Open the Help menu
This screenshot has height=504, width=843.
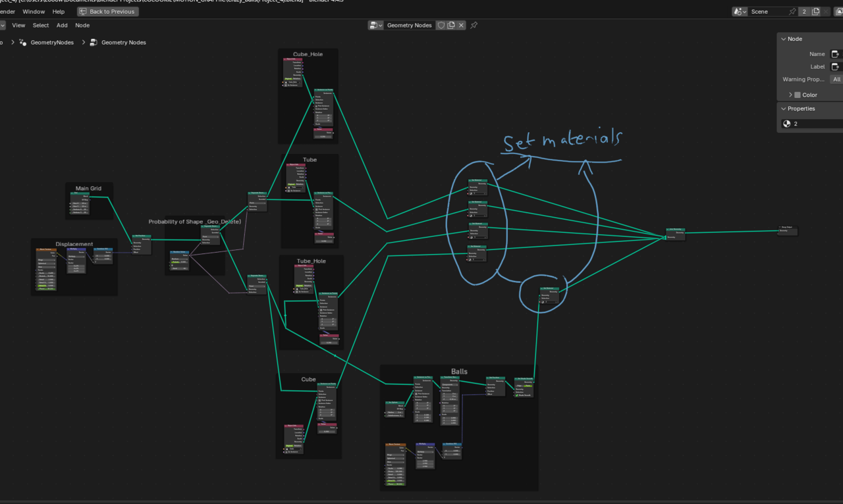59,11
